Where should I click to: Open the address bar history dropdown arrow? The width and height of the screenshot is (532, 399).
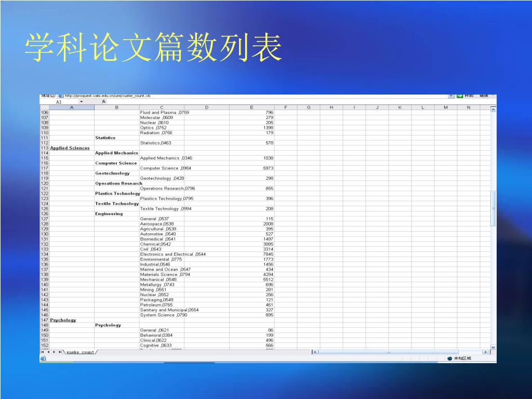coord(451,96)
